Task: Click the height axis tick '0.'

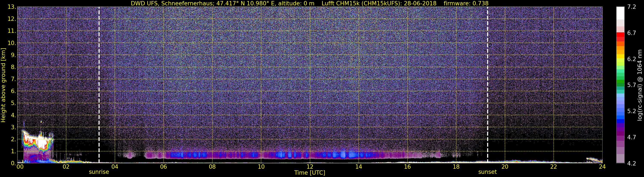Action: 13,163
